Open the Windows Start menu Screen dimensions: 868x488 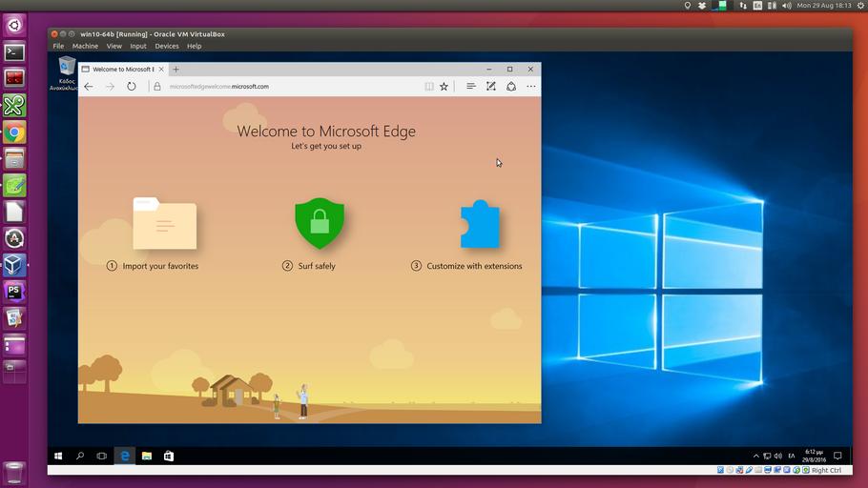(58, 457)
